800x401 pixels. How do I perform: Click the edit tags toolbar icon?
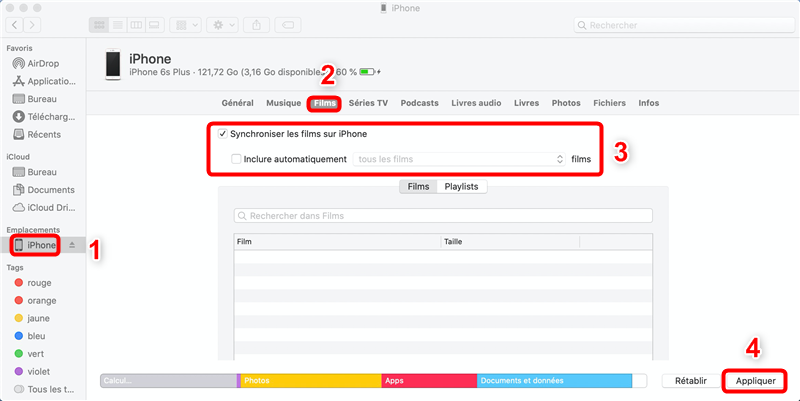tap(288, 25)
